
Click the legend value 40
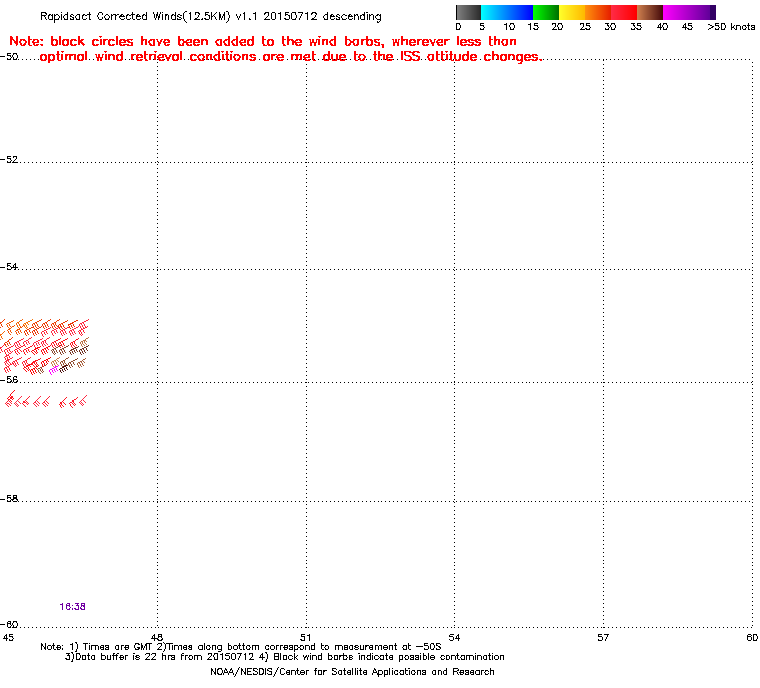662,27
